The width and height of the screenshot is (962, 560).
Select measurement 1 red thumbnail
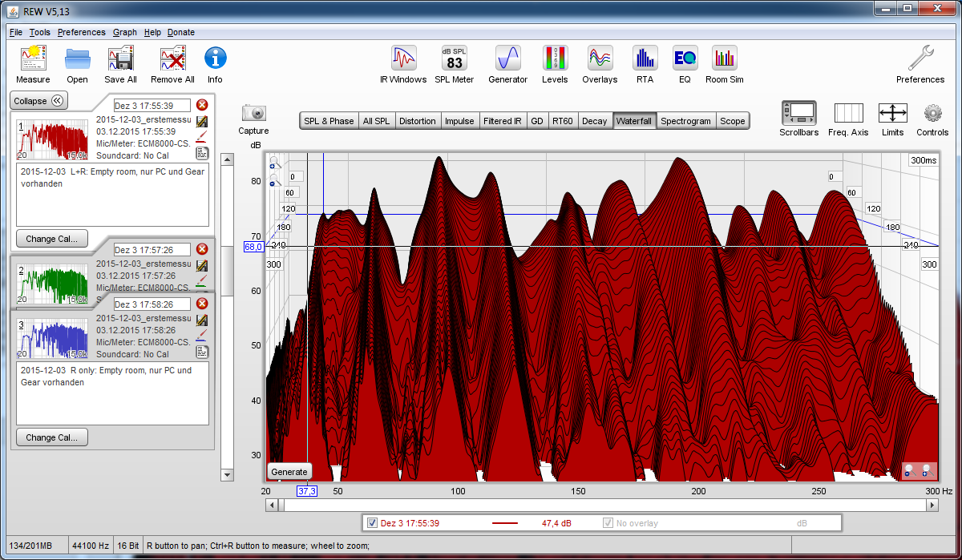52,139
